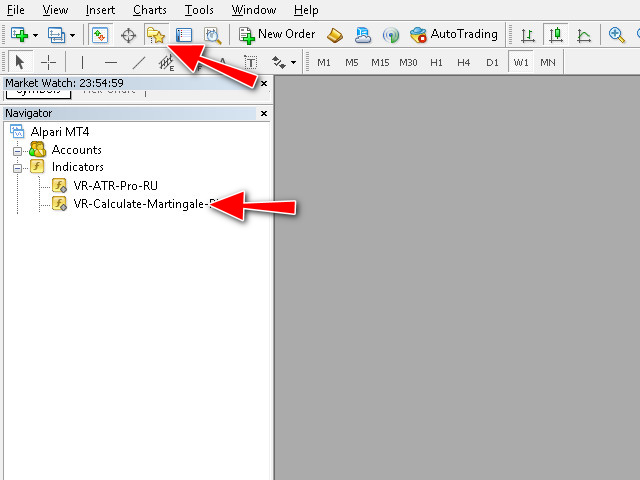Open the Strategy Tester icon
This screenshot has height=480, width=640.
[x=212, y=35]
